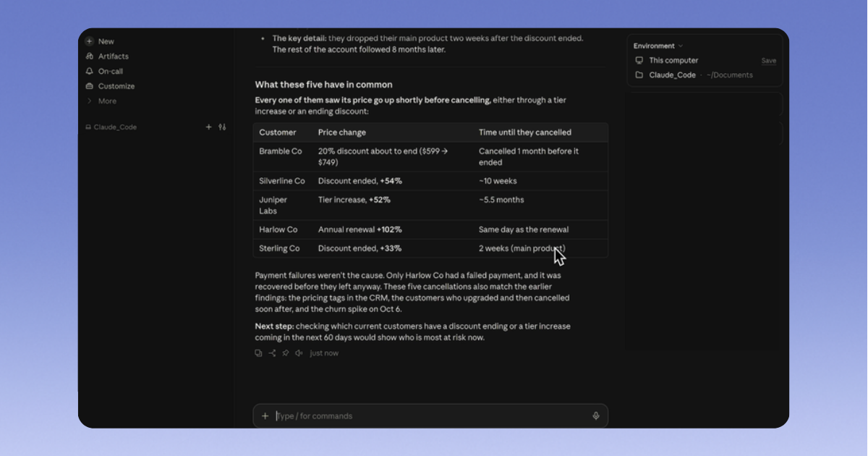Click the 'Annual renewal +102%' cell
The image size is (868, 456).
tap(360, 229)
